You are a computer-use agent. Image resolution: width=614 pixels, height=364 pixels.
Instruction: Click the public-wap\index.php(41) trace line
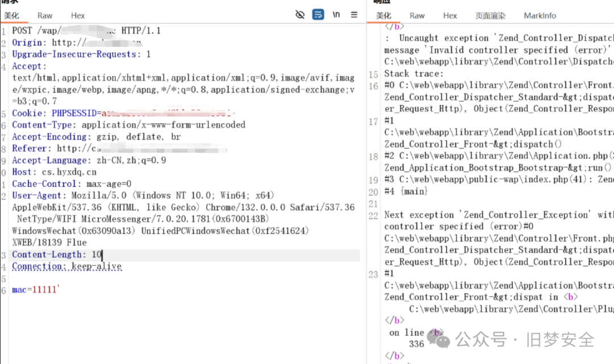tap(499, 179)
